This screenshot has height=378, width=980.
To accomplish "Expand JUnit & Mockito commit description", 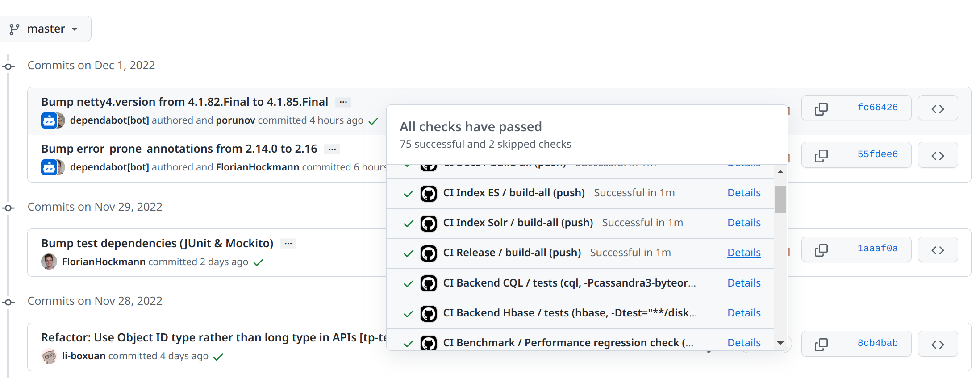I will (x=288, y=244).
